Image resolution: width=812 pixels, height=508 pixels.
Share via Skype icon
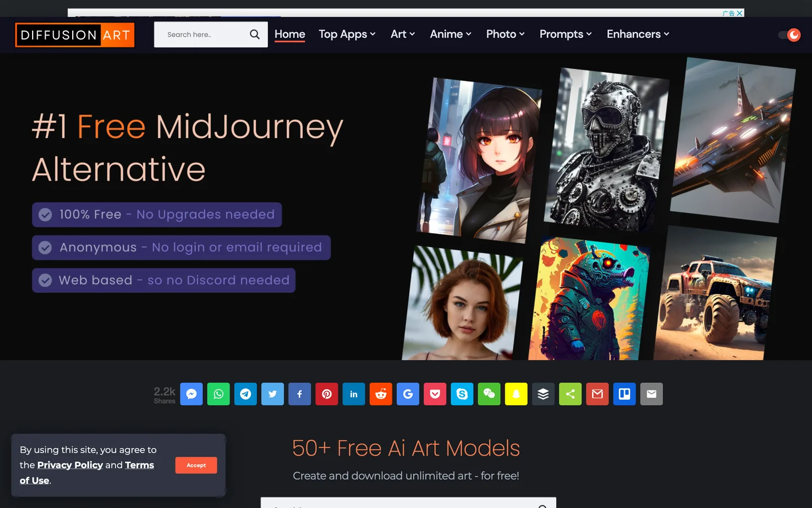[462, 394]
